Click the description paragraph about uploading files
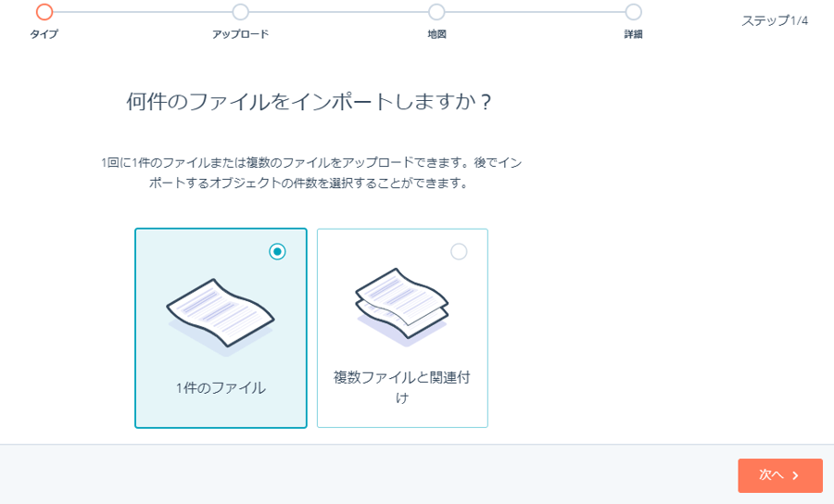 311,172
